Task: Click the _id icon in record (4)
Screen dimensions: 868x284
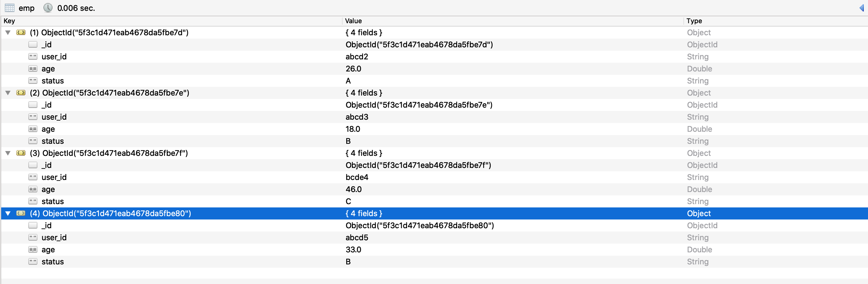Action: coord(33,226)
